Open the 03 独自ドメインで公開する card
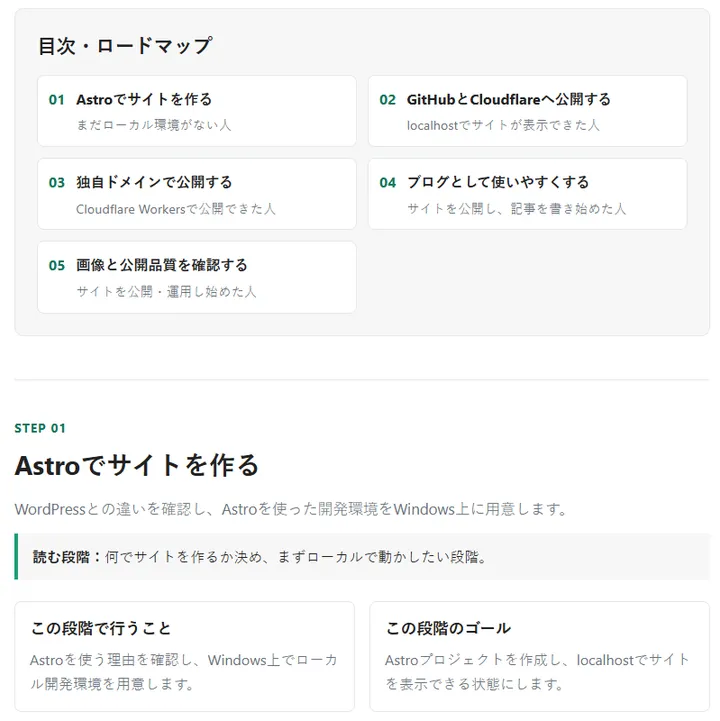The width and height of the screenshot is (720, 721). tap(197, 194)
